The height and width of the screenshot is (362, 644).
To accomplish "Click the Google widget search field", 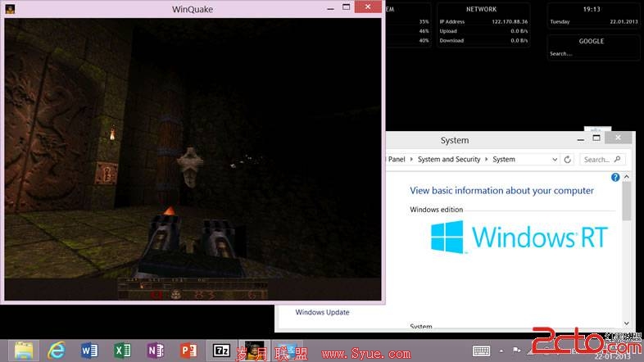I will [593, 54].
